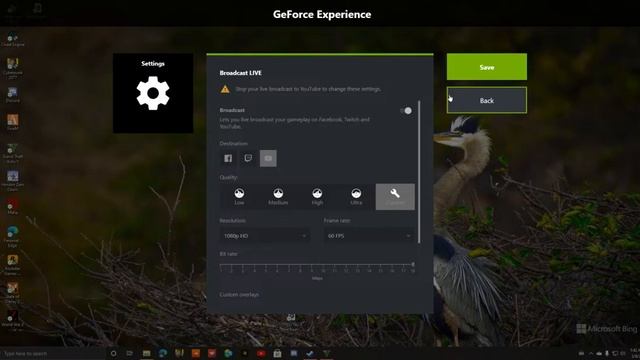Viewport: 640px width, 360px height.
Task: Click the Bit rate slider handle
Action: click(x=413, y=264)
